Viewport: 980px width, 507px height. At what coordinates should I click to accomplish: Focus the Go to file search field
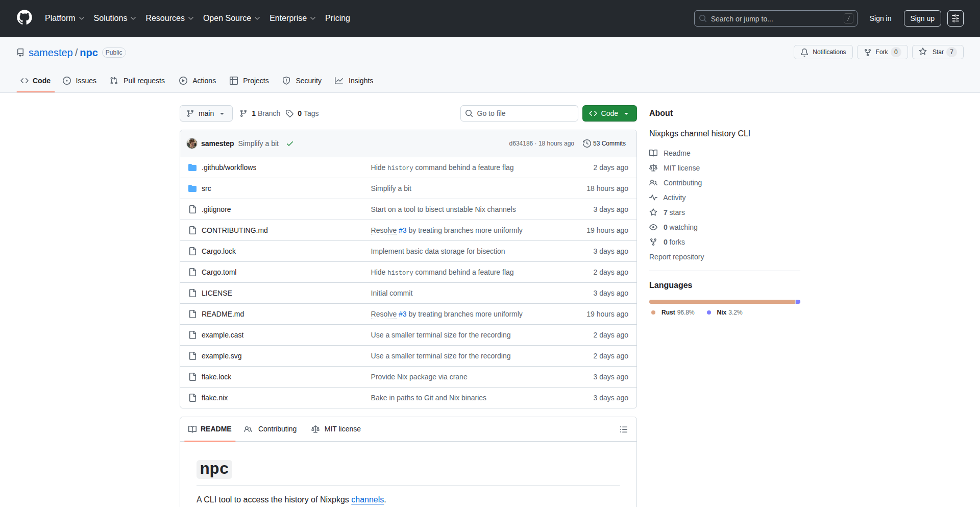point(519,113)
